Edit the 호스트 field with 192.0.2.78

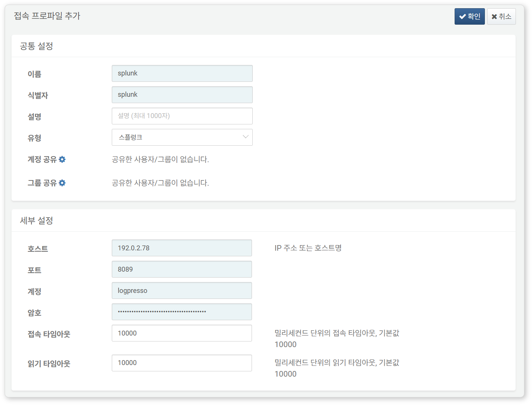pyautogui.click(x=182, y=248)
